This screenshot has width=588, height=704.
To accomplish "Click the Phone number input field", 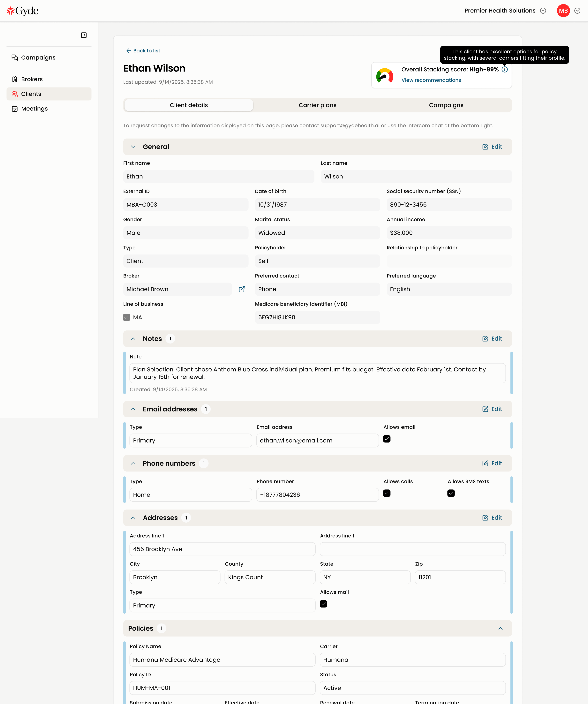I will pos(317,495).
